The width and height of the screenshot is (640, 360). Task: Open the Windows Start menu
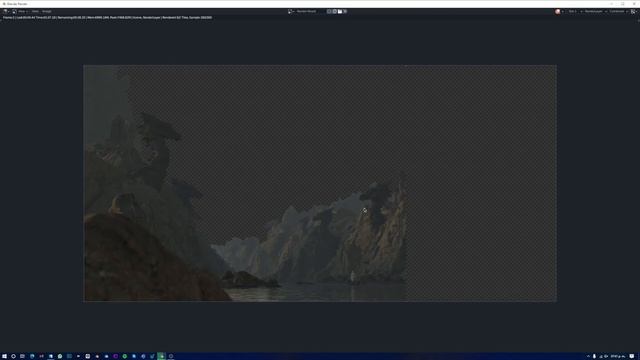pos(4,356)
